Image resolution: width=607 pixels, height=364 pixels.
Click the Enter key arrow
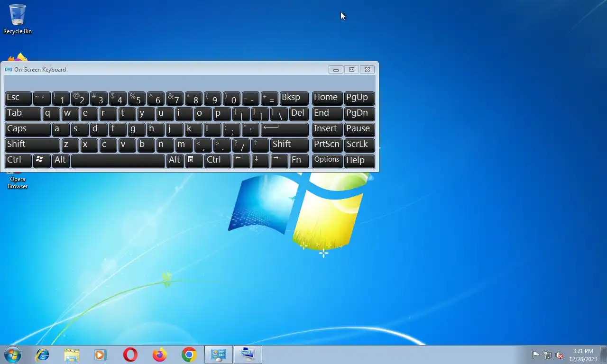point(285,129)
